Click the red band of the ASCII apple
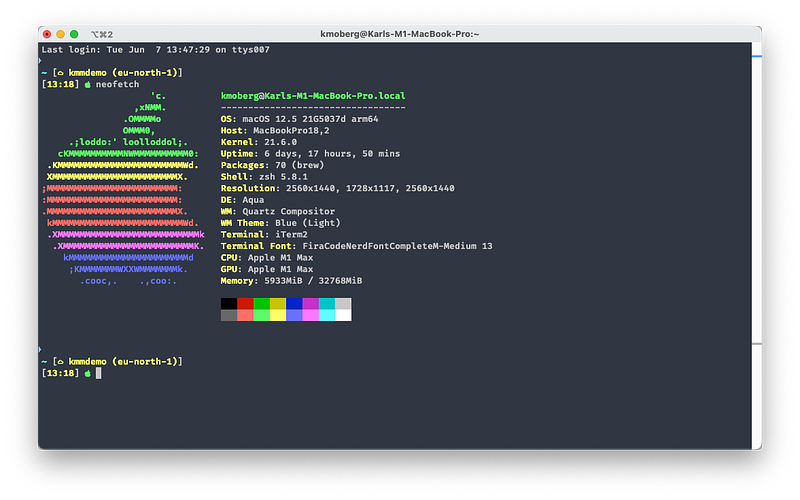The width and height of the screenshot is (800, 500). coord(120,206)
